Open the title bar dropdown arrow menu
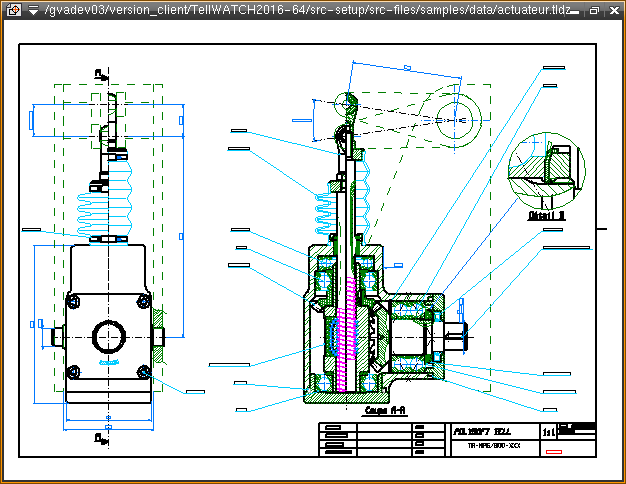This screenshot has height=484, width=626. (33, 10)
